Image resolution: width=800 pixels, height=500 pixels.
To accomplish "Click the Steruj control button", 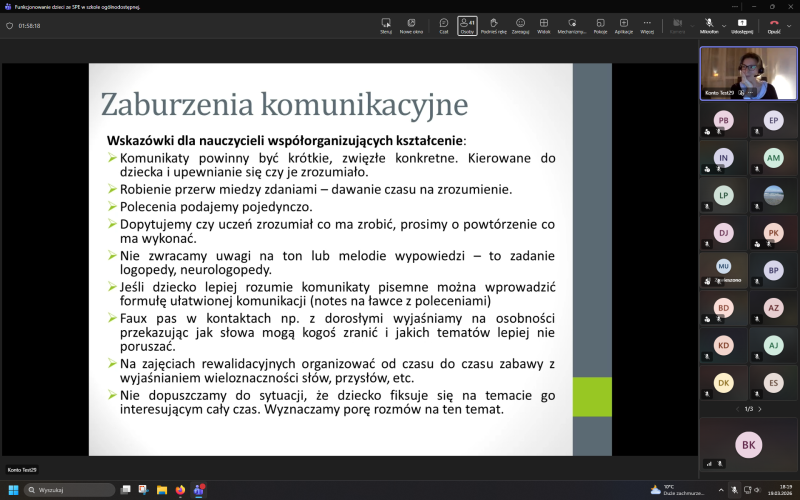I will pyautogui.click(x=386, y=25).
